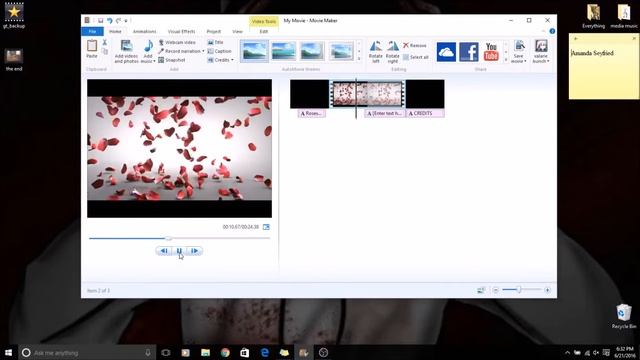Open Add videos and photos
640x360 pixels.
coord(126,51)
